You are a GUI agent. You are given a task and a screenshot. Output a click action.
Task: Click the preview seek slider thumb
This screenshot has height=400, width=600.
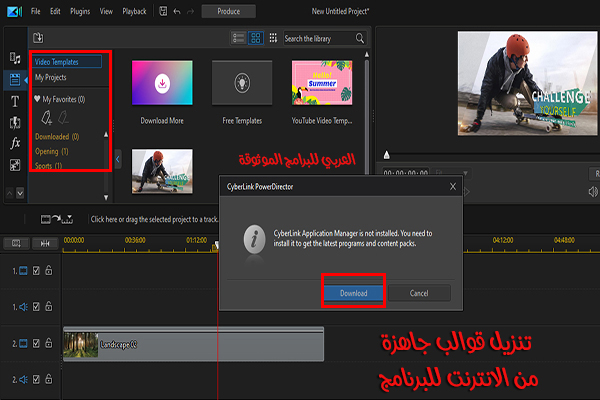pos(386,155)
